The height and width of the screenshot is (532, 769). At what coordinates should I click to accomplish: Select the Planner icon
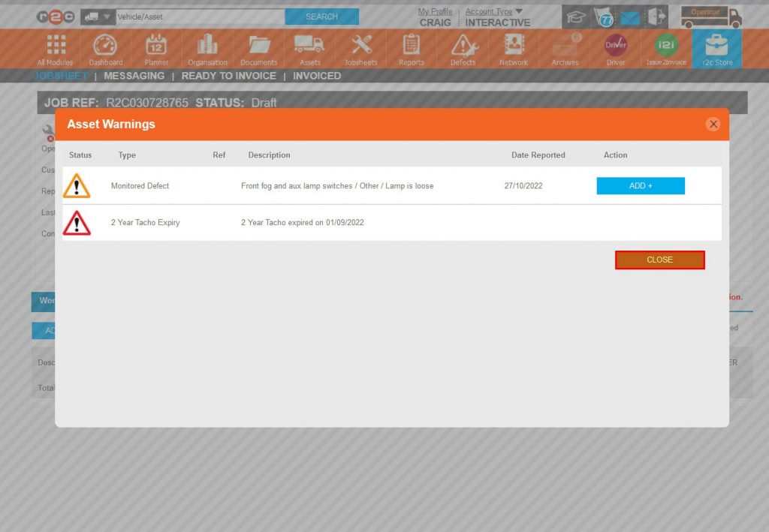(x=156, y=48)
